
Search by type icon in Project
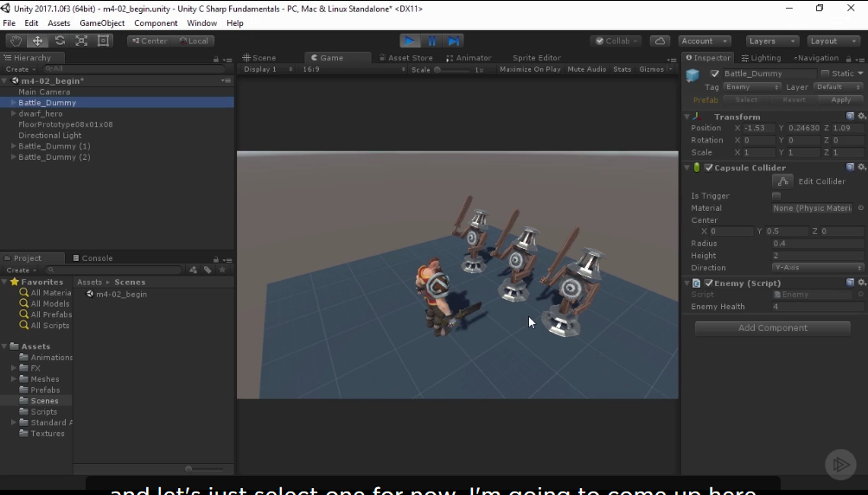(x=193, y=270)
